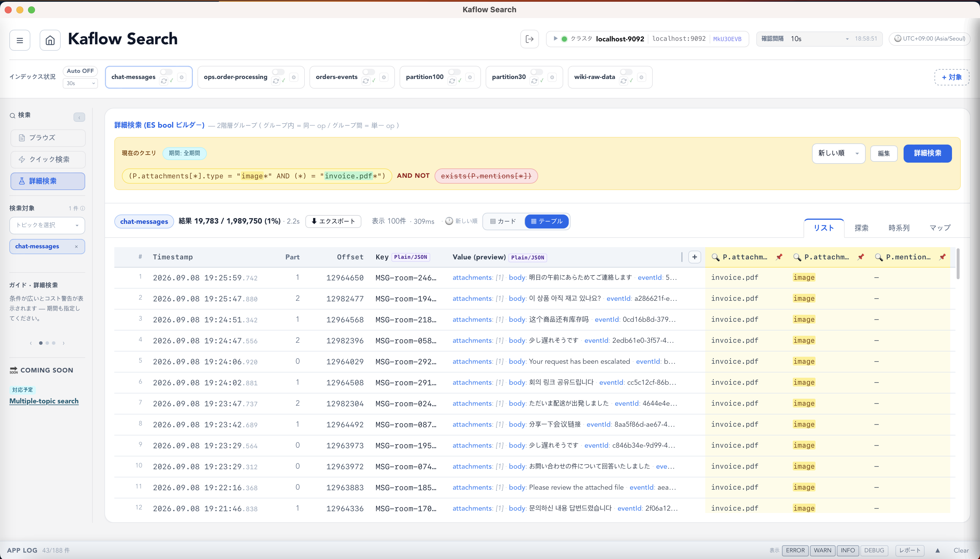This screenshot has height=559, width=980.
Task: Refresh the ops.order-processing index
Action: [x=275, y=81]
